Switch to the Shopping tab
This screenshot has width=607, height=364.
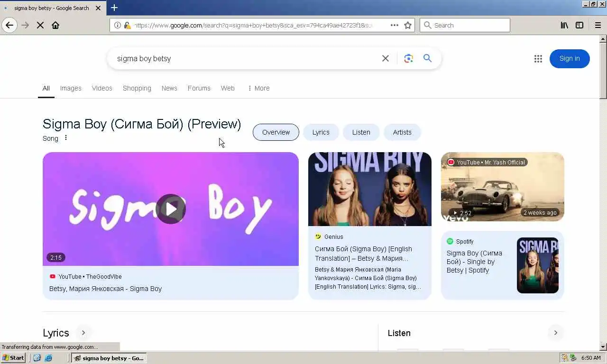[137, 88]
